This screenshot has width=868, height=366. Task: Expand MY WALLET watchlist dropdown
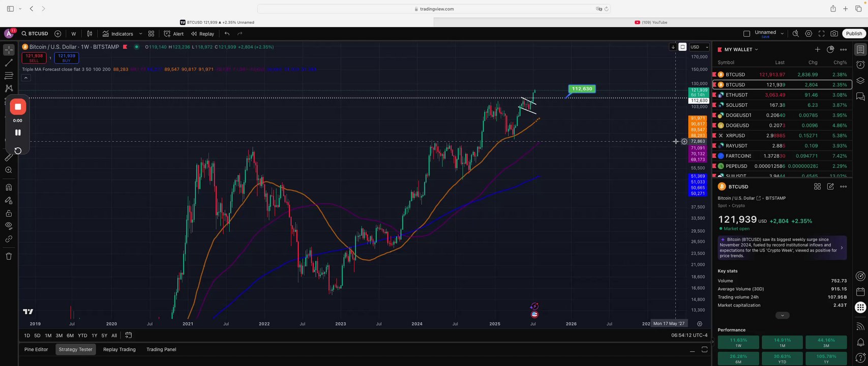click(741, 49)
